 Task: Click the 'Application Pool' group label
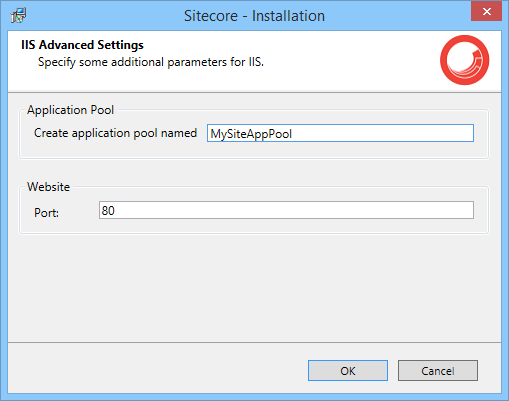click(x=70, y=110)
